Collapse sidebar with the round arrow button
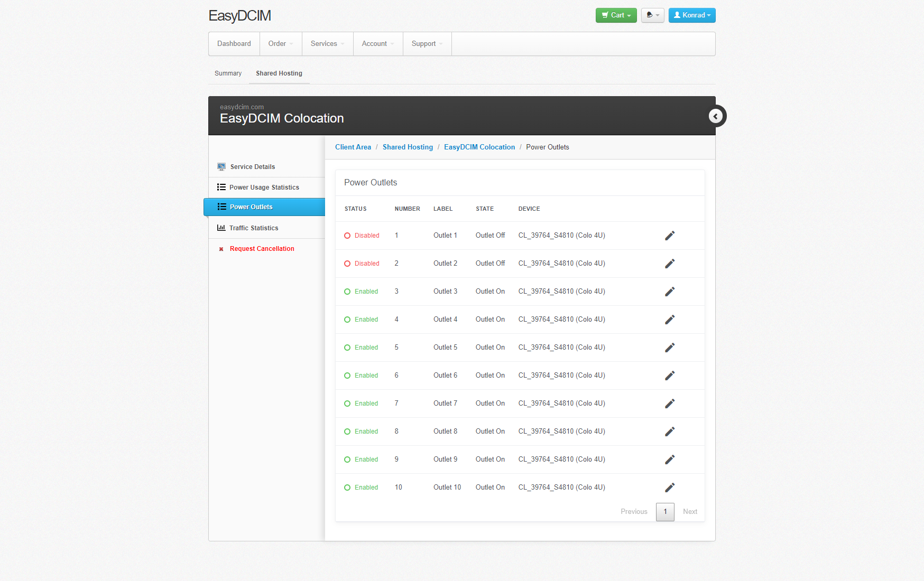924x581 pixels. pyautogui.click(x=716, y=116)
